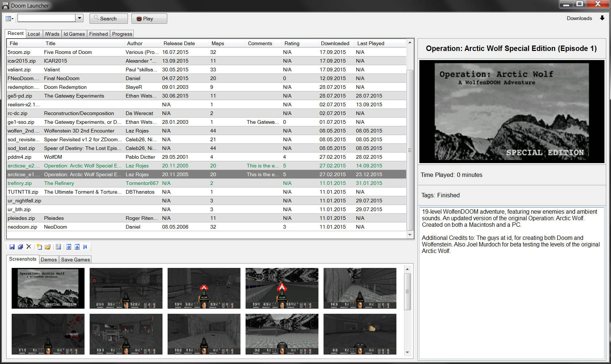Expand the search combo box arrow
Image resolution: width=611 pixels, height=364 pixels.
[x=79, y=18]
